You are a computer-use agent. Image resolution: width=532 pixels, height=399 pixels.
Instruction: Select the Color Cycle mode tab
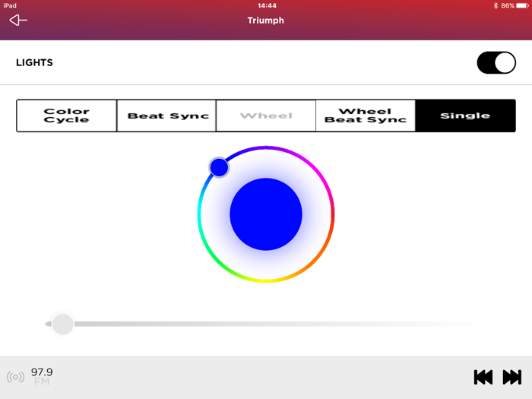[x=67, y=116]
